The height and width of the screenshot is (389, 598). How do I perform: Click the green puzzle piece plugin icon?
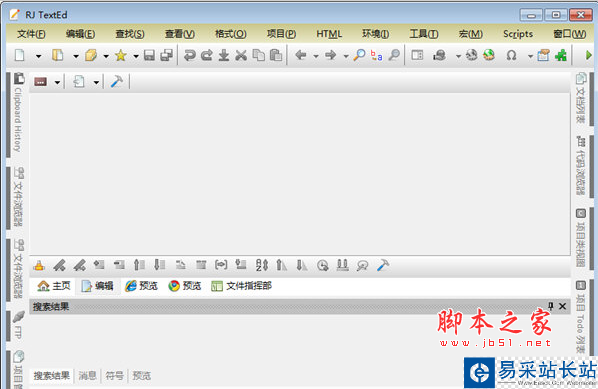pyautogui.click(x=561, y=55)
